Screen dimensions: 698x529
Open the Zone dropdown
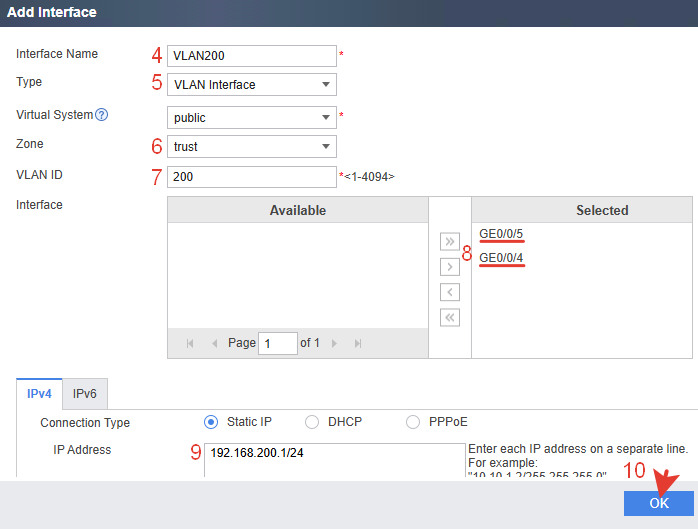(x=252, y=146)
